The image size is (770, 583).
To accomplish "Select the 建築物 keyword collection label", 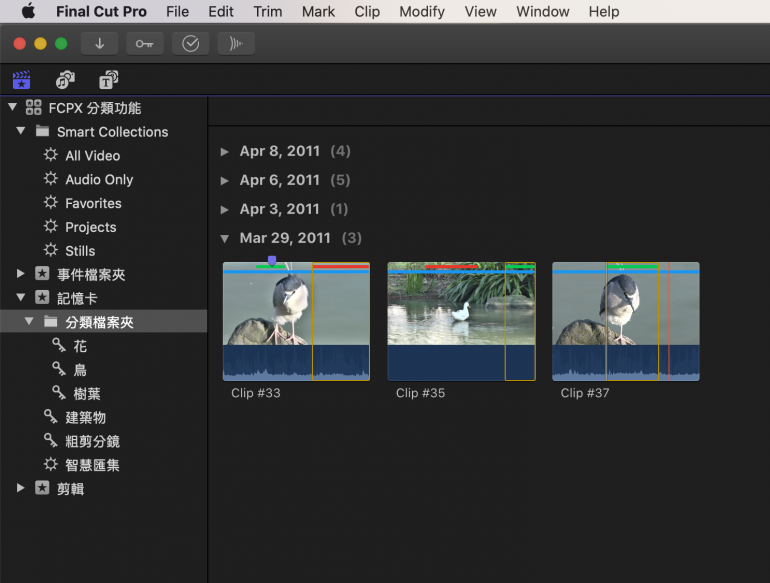I will tap(85, 417).
